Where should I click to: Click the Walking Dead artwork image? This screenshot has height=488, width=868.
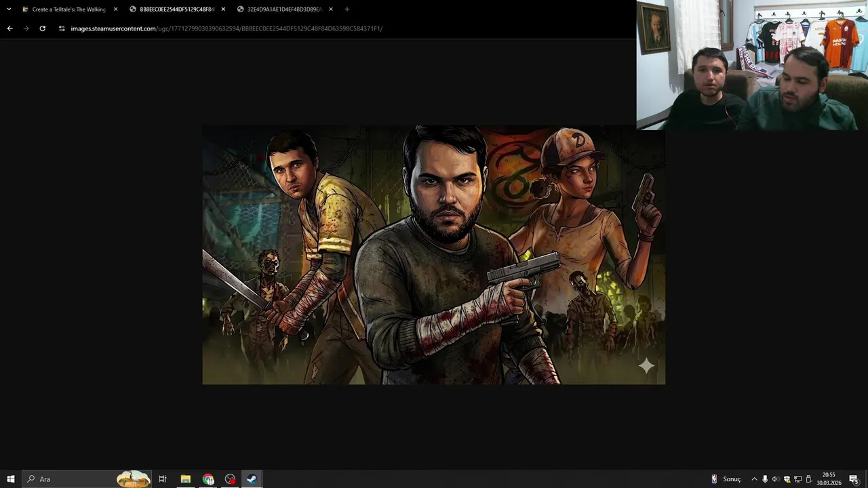(x=434, y=255)
